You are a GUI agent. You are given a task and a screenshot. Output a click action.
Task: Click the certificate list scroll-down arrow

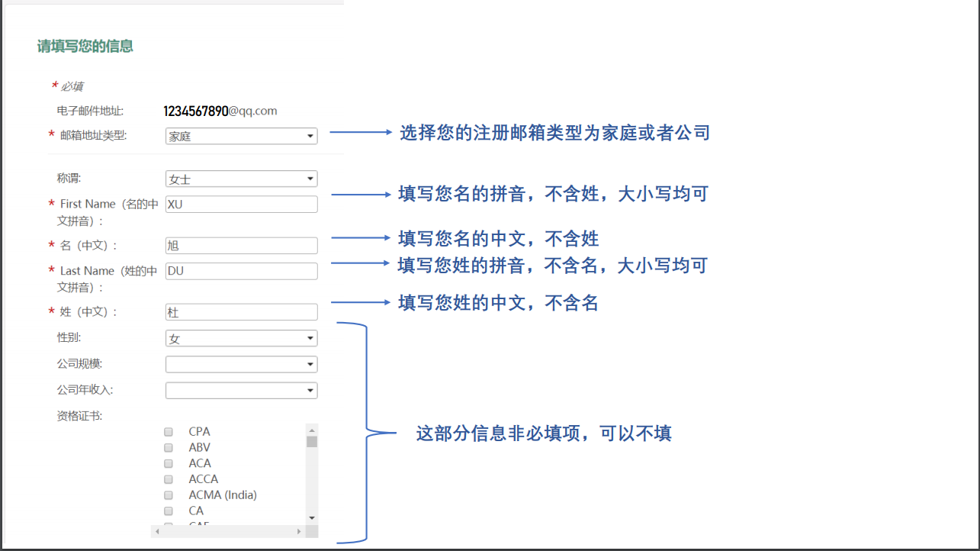point(312,518)
